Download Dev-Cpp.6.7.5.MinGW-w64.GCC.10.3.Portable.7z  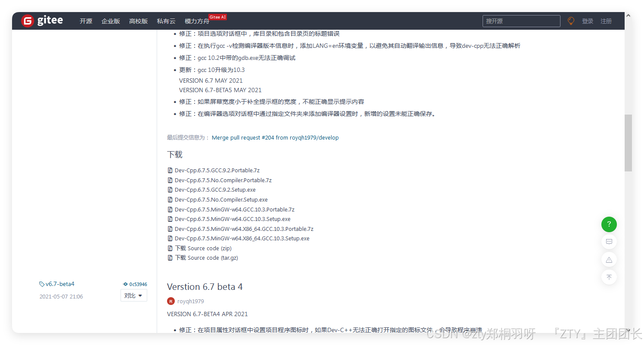(235, 210)
